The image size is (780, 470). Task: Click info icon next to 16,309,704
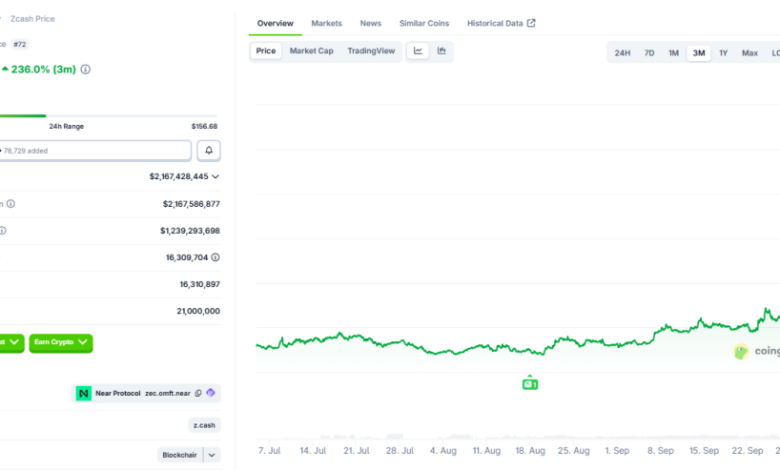pos(215,257)
